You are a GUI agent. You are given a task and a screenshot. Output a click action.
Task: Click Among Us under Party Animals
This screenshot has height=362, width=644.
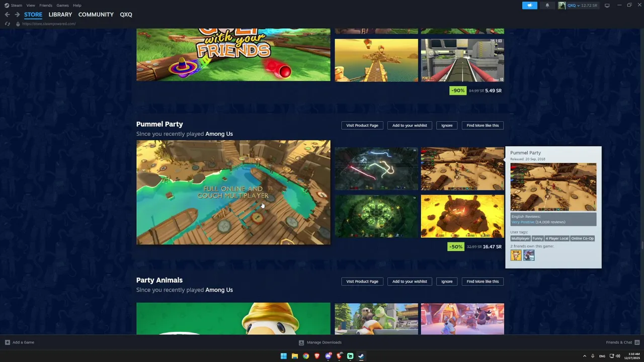click(x=219, y=290)
